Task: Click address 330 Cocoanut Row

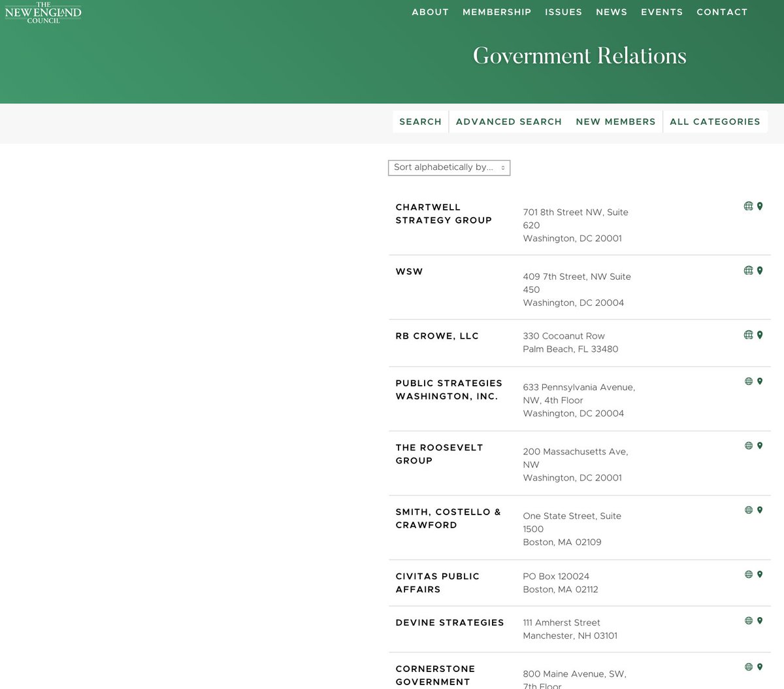Action: pyautogui.click(x=564, y=336)
